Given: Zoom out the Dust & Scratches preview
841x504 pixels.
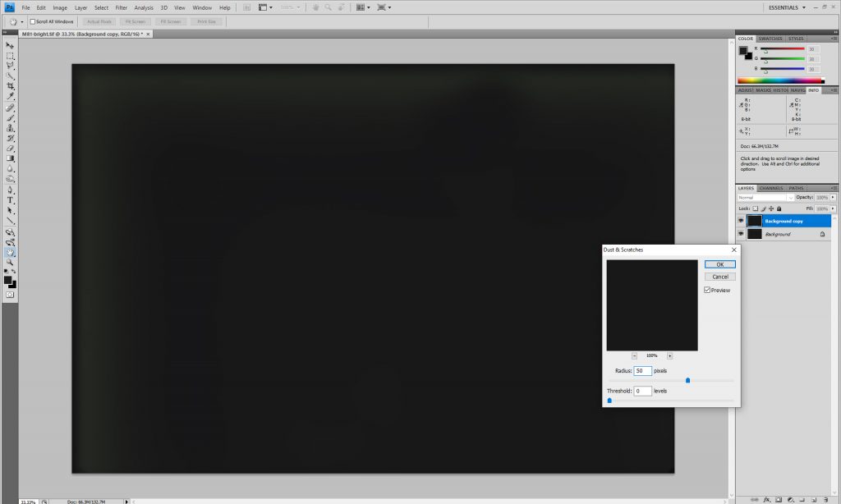Looking at the screenshot, I should [634, 356].
